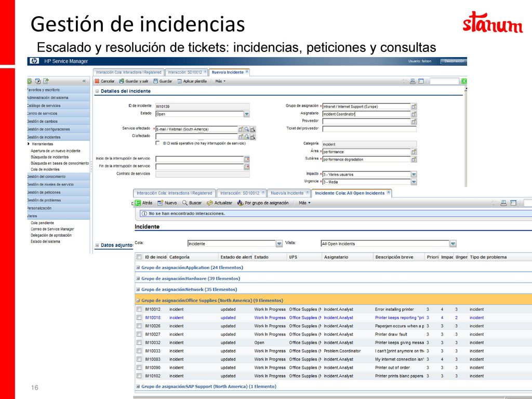Click Buscar in the incident queue toolbar

tap(192, 203)
